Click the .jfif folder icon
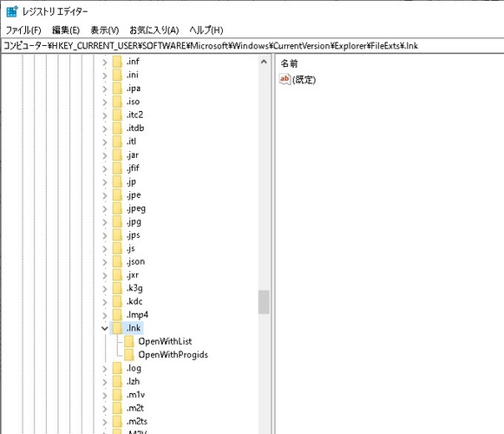Image resolution: width=504 pixels, height=434 pixels. [117, 168]
